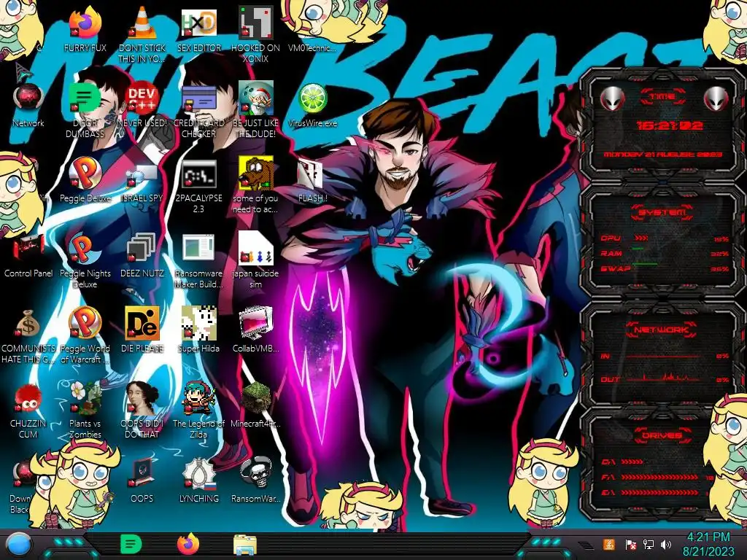Launch Firefox from the taskbar

pyautogui.click(x=187, y=544)
